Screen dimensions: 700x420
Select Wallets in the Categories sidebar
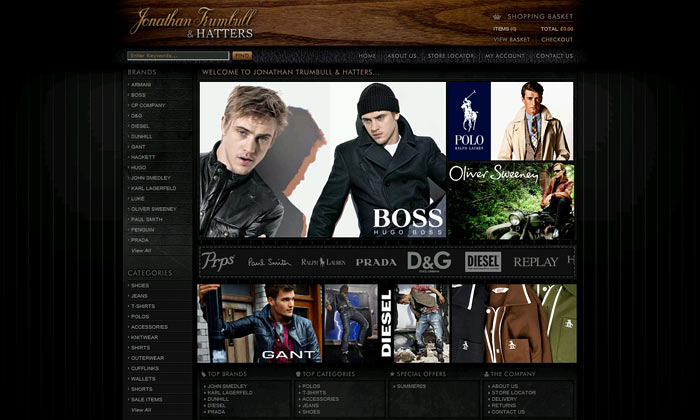coord(143,379)
